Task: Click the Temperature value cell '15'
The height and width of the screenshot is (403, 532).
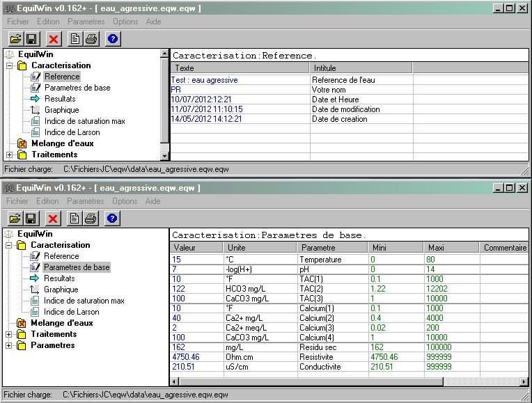Action: [196, 260]
